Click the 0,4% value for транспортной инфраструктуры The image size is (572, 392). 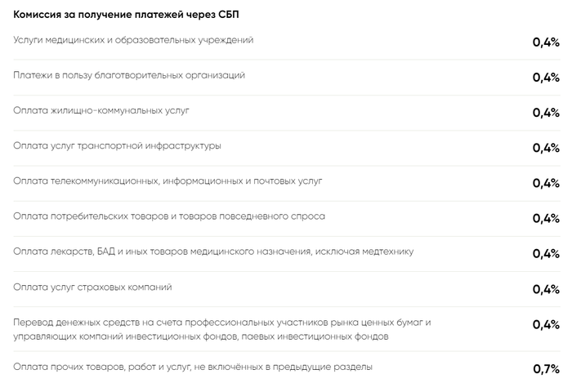[546, 148]
